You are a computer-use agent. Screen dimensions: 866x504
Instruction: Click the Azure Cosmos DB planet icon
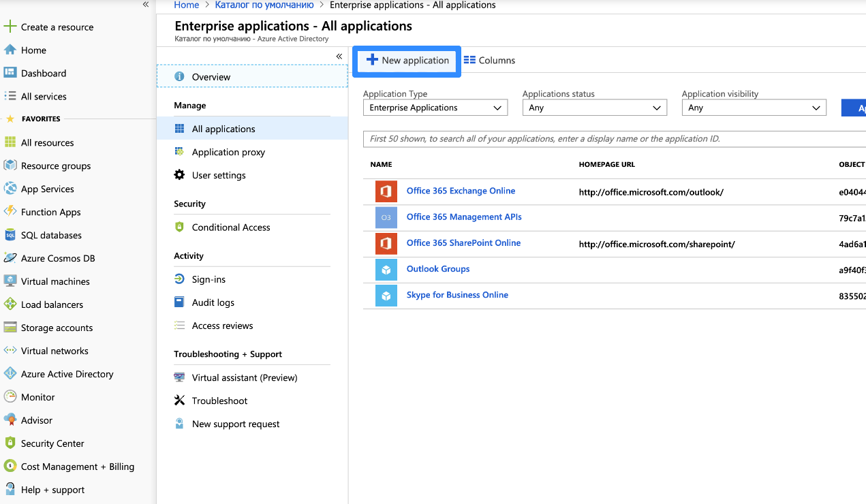coord(10,258)
